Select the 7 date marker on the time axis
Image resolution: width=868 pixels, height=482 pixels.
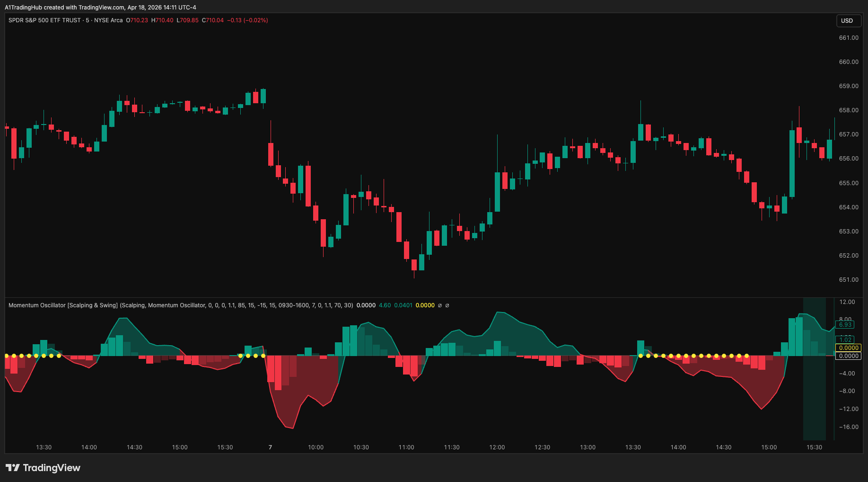pos(270,446)
